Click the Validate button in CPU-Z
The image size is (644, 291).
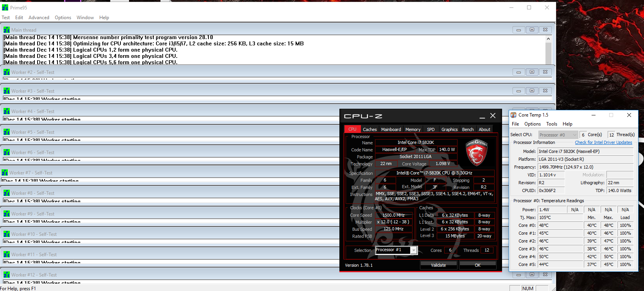438,265
